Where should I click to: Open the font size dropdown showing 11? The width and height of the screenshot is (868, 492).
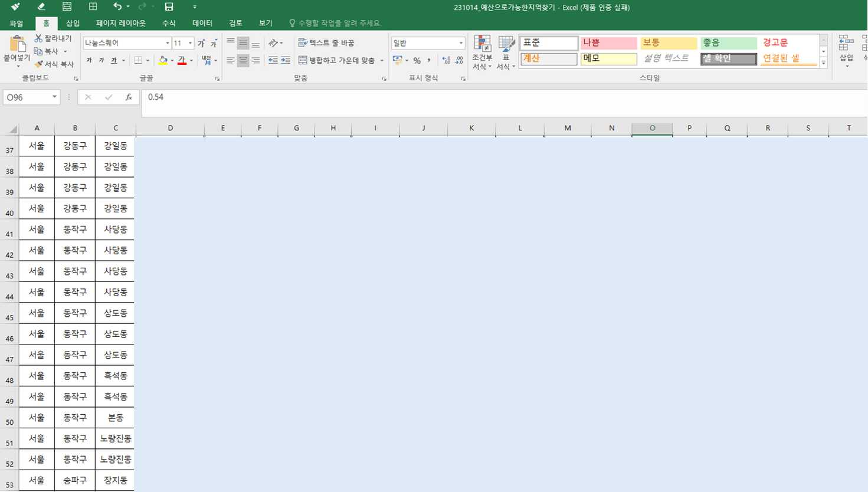(x=190, y=43)
